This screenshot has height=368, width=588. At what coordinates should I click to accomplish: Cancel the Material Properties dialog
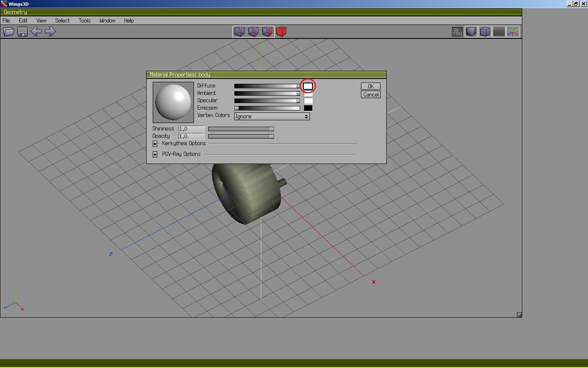click(x=371, y=94)
